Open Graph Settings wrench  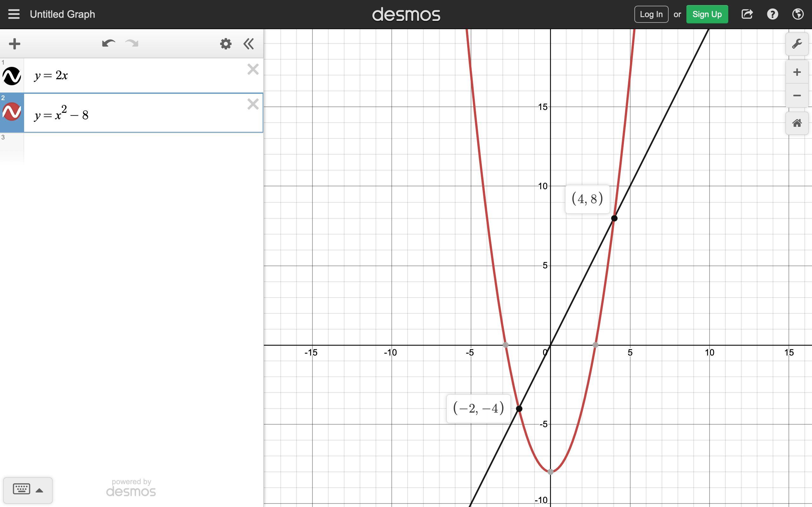[x=796, y=44]
